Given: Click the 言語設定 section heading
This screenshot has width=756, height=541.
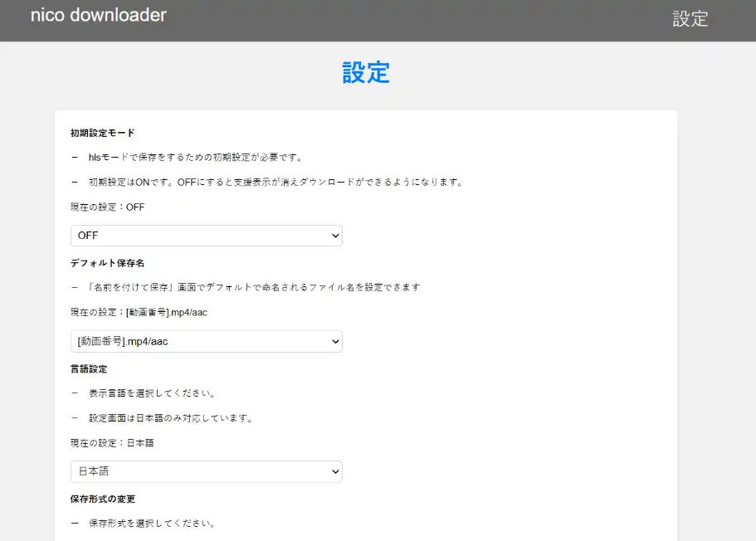Looking at the screenshot, I should (x=86, y=368).
